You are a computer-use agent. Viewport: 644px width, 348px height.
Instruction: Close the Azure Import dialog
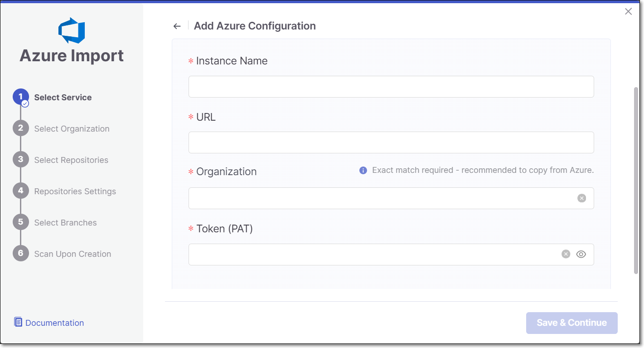pyautogui.click(x=628, y=11)
